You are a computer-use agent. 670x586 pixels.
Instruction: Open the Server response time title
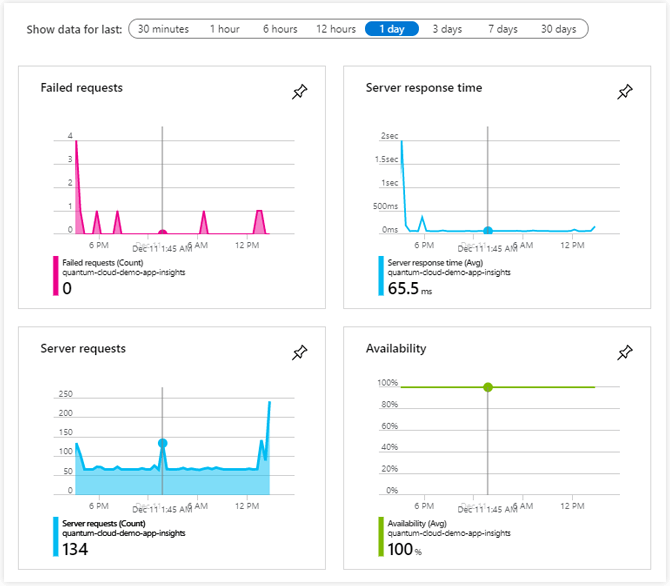pos(424,88)
